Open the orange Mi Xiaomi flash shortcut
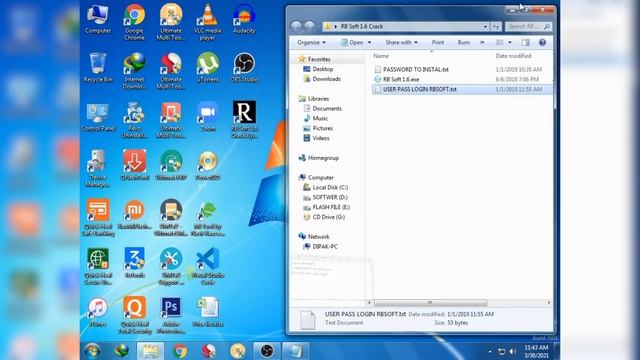The width and height of the screenshot is (640, 360). (x=134, y=214)
